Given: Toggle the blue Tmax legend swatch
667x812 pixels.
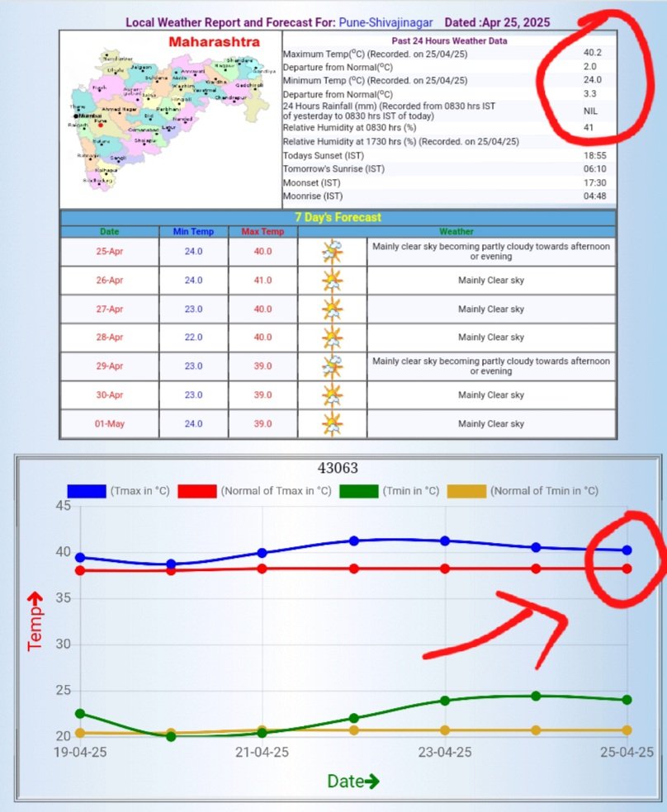Looking at the screenshot, I should pos(87,491).
